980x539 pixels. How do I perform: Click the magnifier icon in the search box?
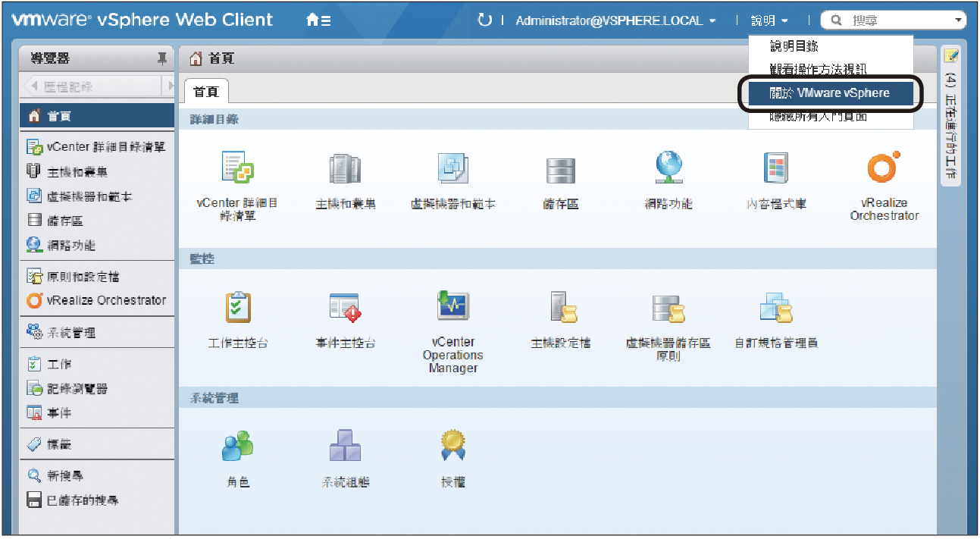coord(836,21)
